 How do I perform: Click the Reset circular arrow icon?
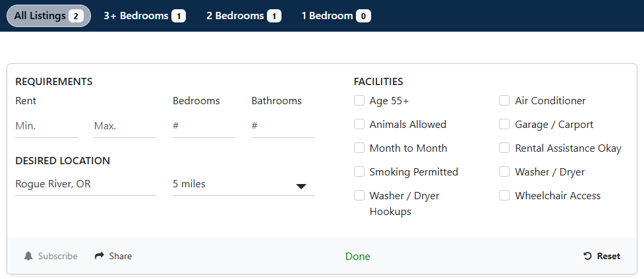588,256
